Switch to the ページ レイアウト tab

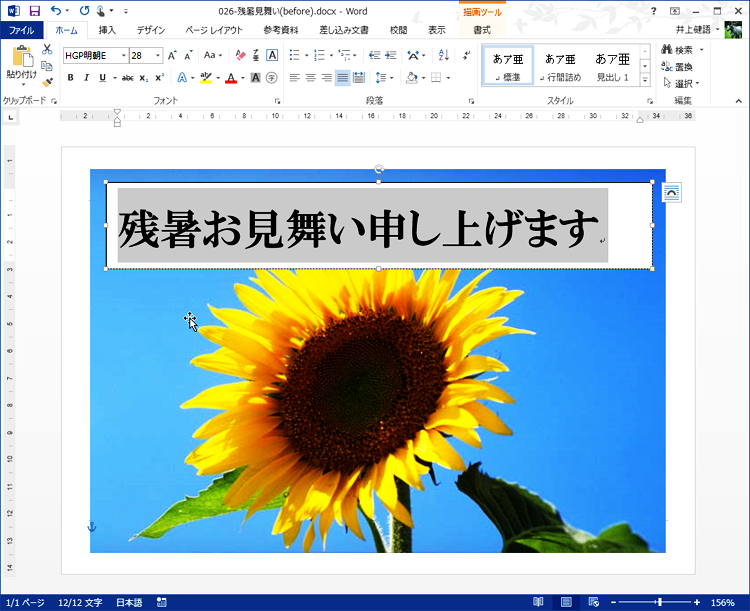[x=214, y=30]
